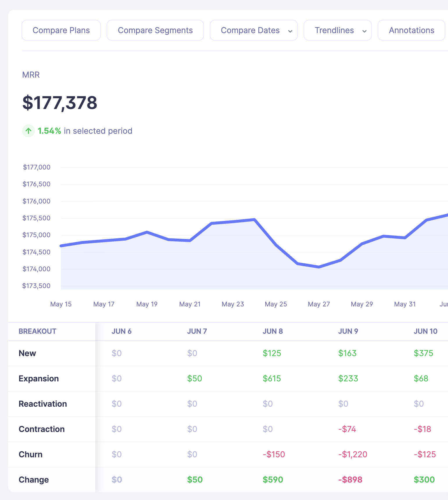Select the Contraction row label
The height and width of the screenshot is (500, 448).
[x=42, y=429]
